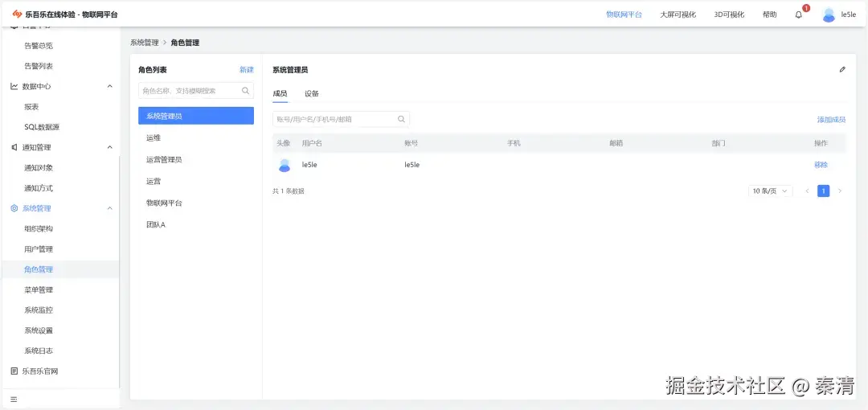Open 大屏可视化 in top navigation
The image size is (868, 410).
coord(678,15)
